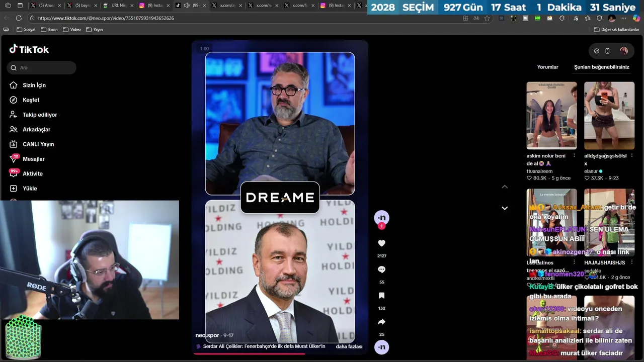Open the Sizin İçin home feed
The height and width of the screenshot is (362, 644).
(34, 85)
